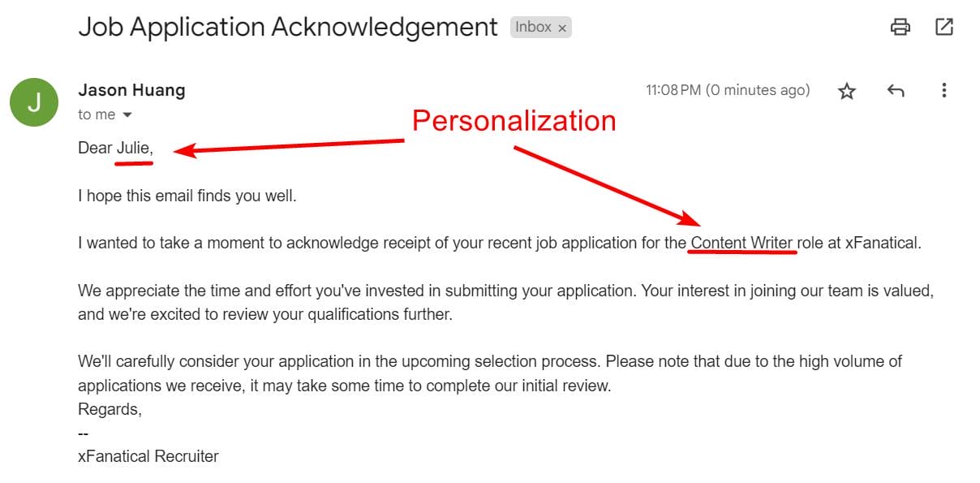Expand the "to me" recipient details arrow
Image resolution: width=980 pixels, height=483 pixels.
pyautogui.click(x=127, y=115)
